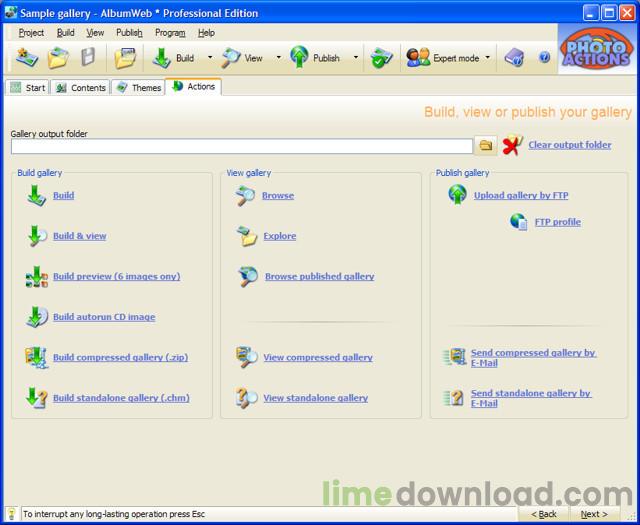
Task: Click the Upload gallery by FTP icon
Action: 457,194
